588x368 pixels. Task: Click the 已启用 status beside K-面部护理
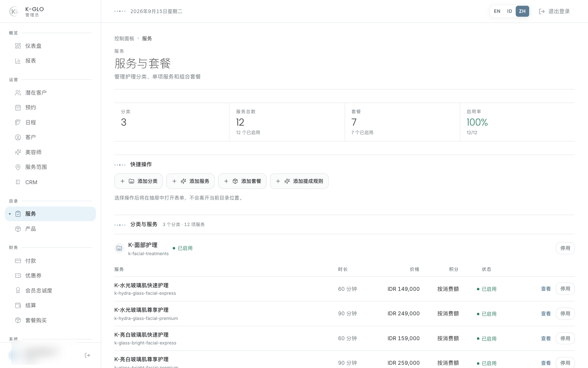(x=183, y=248)
